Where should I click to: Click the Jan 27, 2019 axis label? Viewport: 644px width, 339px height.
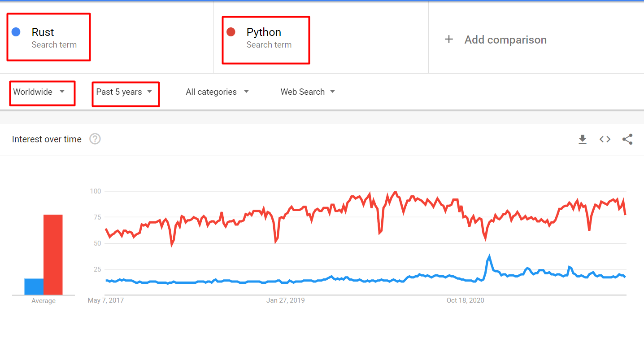pos(285,300)
